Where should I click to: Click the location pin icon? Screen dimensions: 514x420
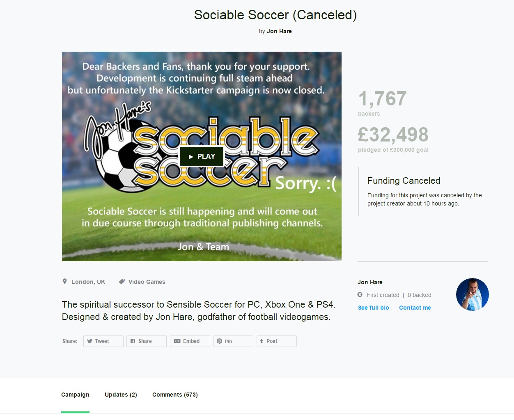[64, 281]
